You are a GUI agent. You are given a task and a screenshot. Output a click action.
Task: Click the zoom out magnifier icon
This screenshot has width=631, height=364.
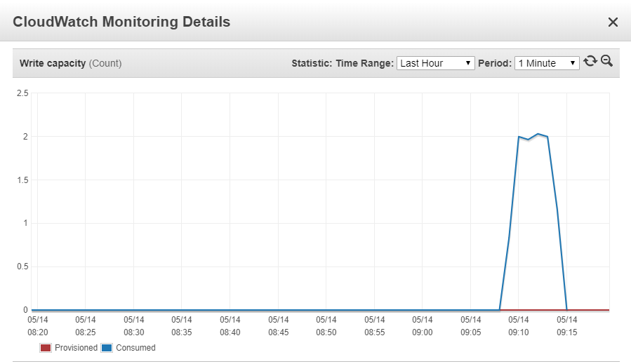[x=606, y=61]
